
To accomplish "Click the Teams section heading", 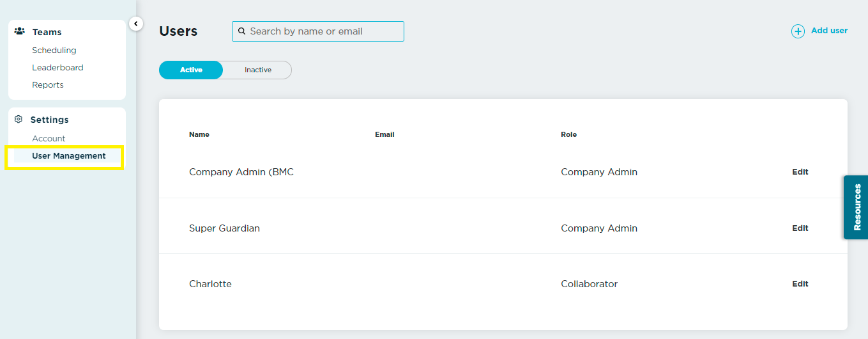I will point(47,32).
